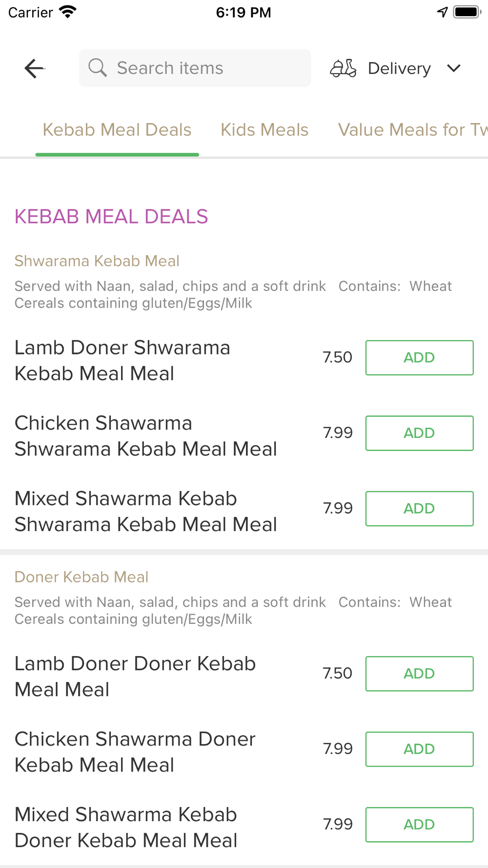Image resolution: width=488 pixels, height=868 pixels.
Task: Add Chicken Shawarma Doner Kebab Meal
Action: point(419,749)
